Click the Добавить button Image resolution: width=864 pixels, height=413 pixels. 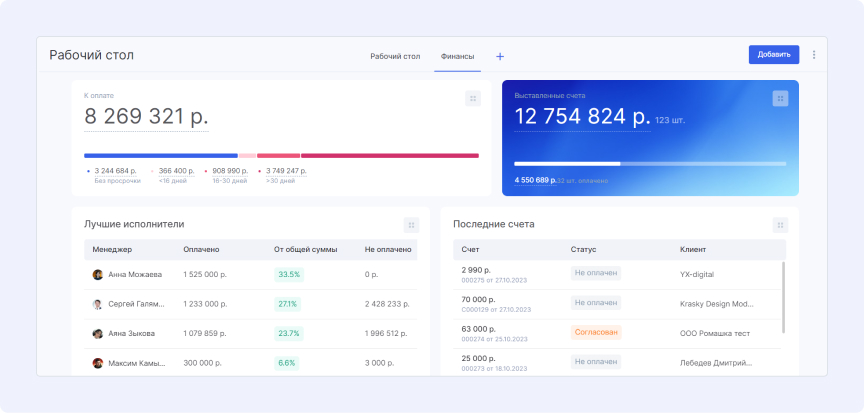coord(774,55)
